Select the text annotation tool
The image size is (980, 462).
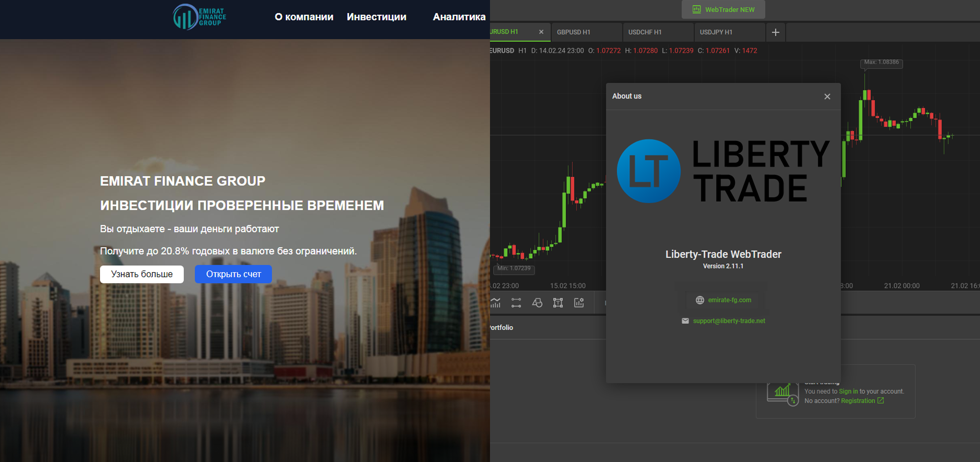[558, 303]
